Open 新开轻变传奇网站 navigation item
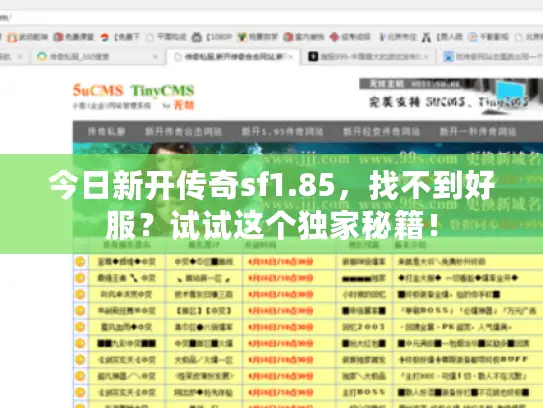Image resolution: width=543 pixels, height=408 pixels. [381, 132]
